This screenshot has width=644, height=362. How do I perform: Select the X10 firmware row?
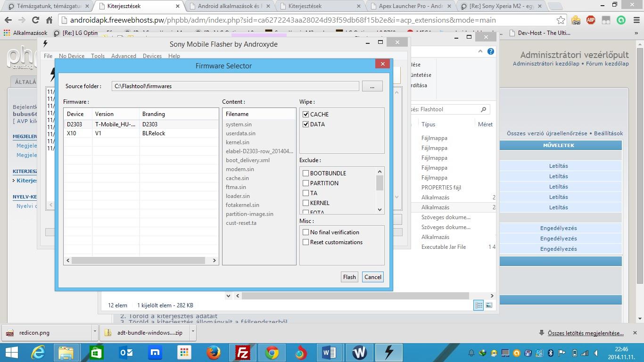[141, 133]
